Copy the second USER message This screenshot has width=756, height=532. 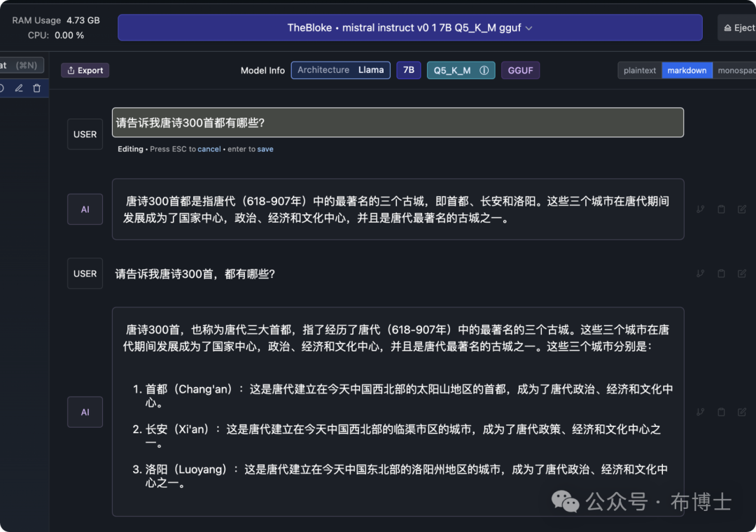coord(721,274)
